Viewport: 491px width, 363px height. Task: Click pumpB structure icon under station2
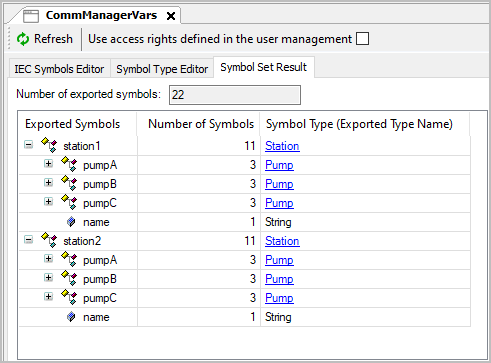click(x=69, y=279)
